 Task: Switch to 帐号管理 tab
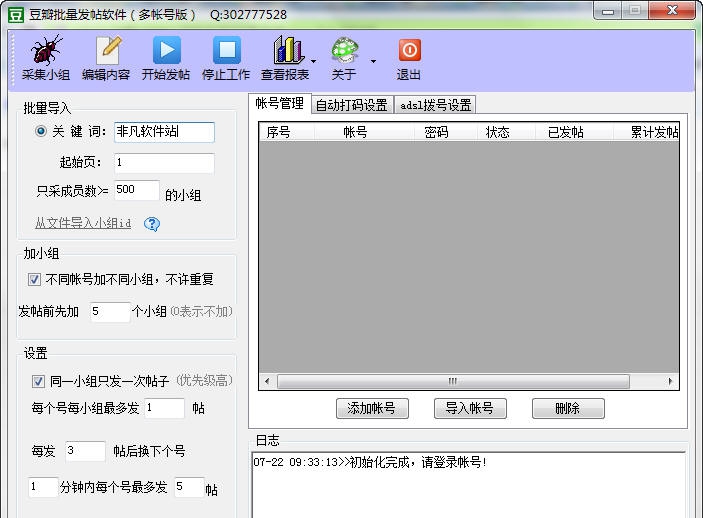[x=280, y=104]
